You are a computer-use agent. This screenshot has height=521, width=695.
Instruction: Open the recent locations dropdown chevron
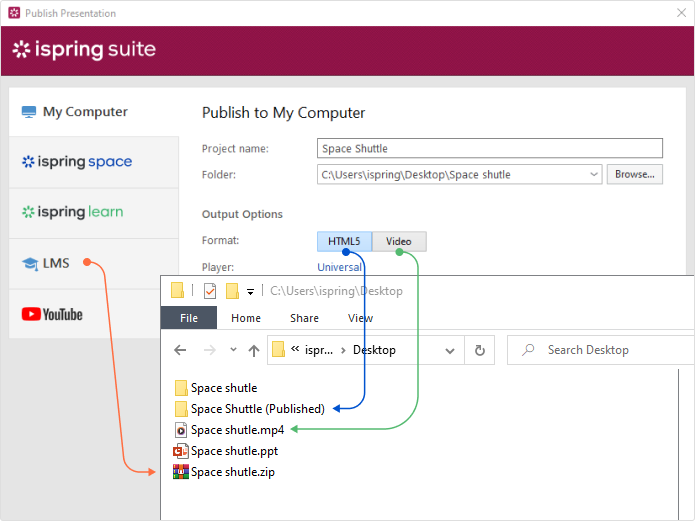(233, 350)
